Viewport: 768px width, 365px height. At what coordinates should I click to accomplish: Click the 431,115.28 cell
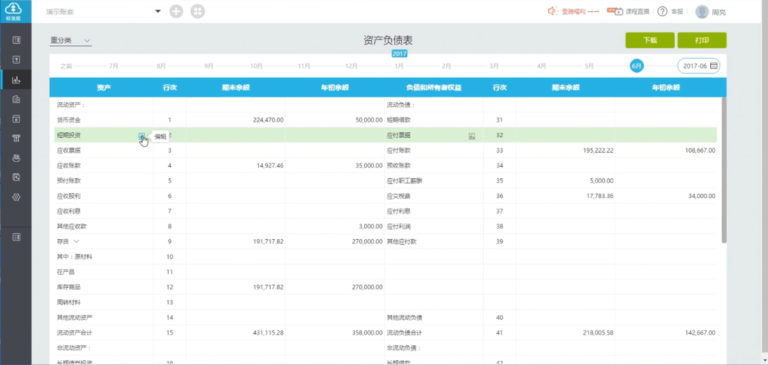click(268, 333)
